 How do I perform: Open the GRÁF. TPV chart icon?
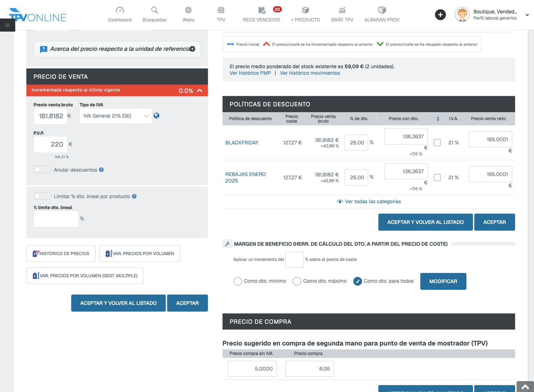342,10
